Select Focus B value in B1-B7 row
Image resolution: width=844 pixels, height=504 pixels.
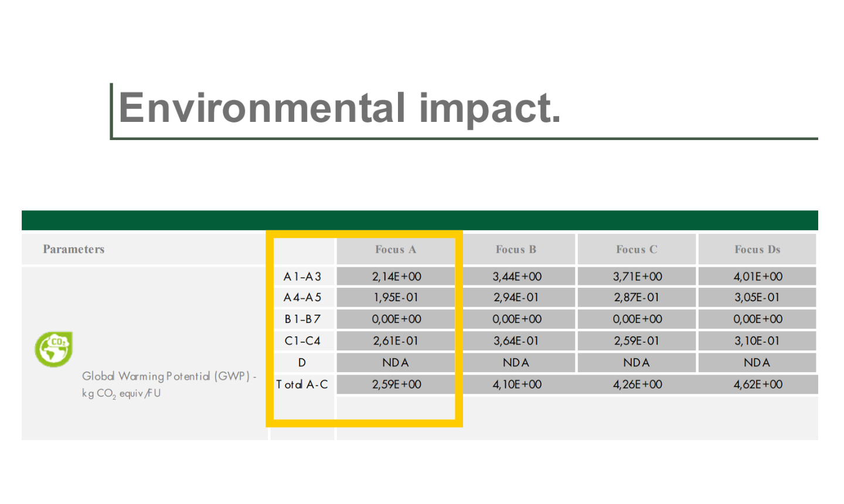click(516, 319)
